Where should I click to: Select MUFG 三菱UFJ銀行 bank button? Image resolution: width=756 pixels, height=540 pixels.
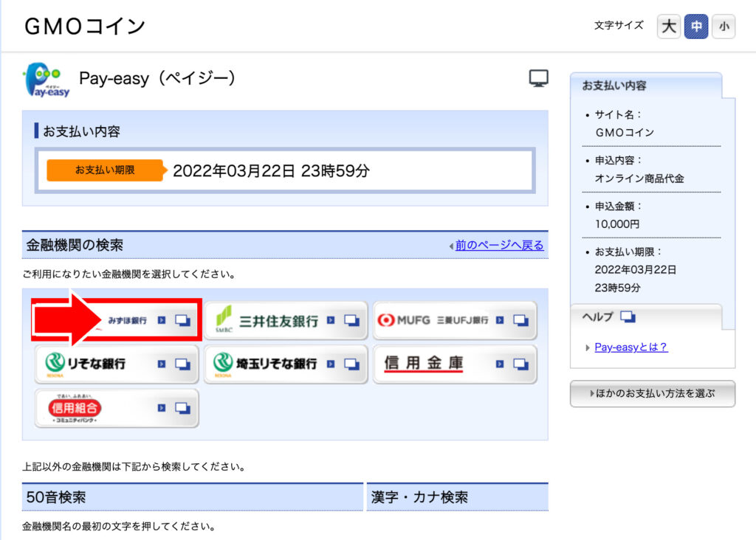(455, 320)
